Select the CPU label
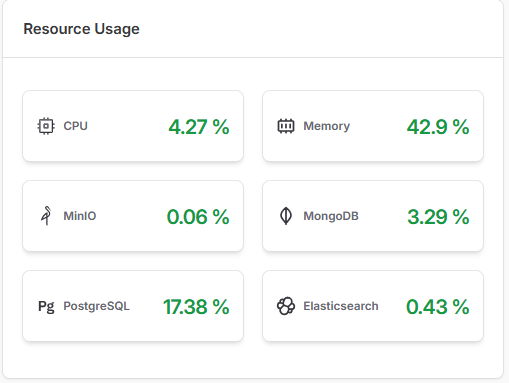509x383 pixels. point(76,126)
